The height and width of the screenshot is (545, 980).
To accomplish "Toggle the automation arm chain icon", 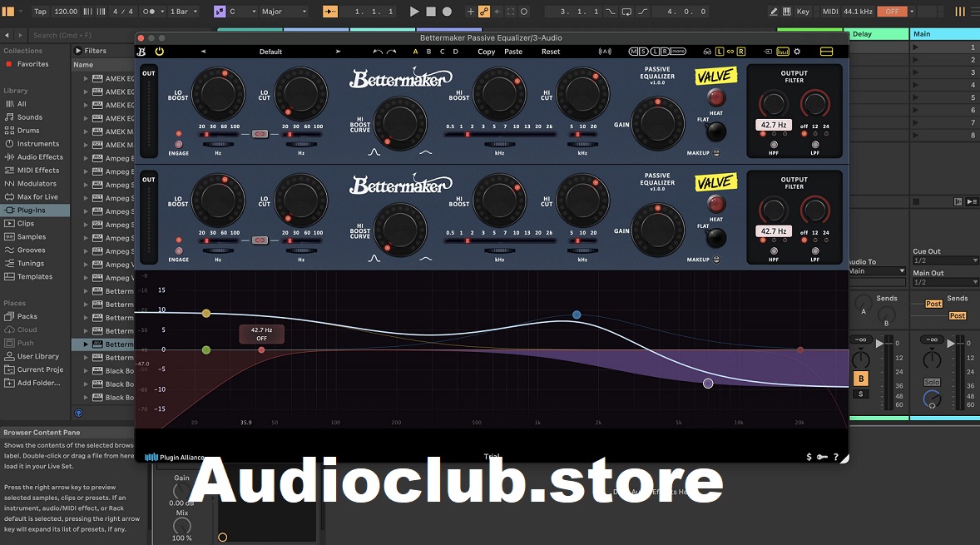I will [483, 12].
